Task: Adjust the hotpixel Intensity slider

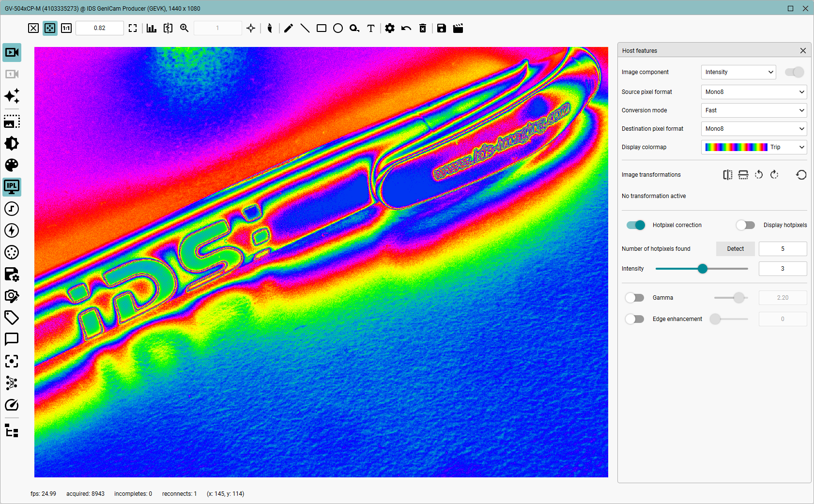Action: (702, 269)
